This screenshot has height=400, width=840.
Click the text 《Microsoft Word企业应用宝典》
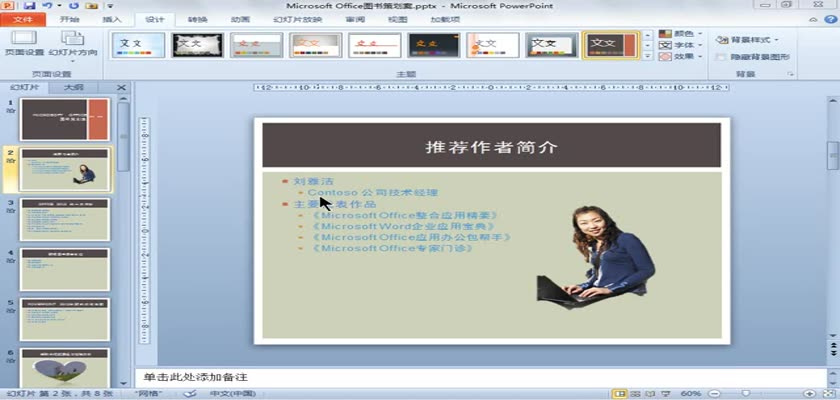(x=404, y=226)
